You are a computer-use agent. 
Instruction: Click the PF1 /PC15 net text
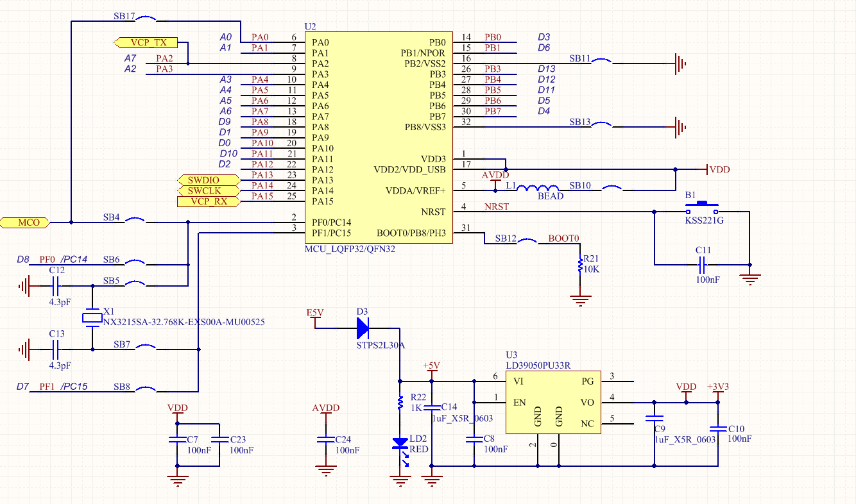(64, 387)
